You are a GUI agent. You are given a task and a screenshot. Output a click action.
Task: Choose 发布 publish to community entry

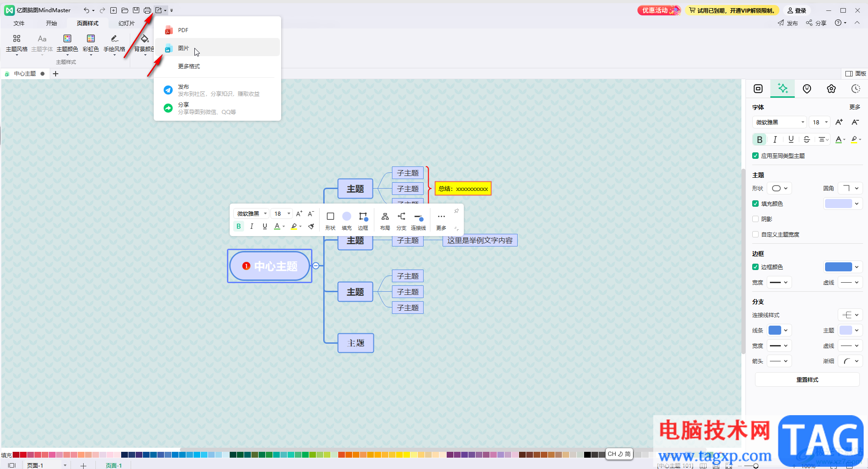tap(217, 90)
